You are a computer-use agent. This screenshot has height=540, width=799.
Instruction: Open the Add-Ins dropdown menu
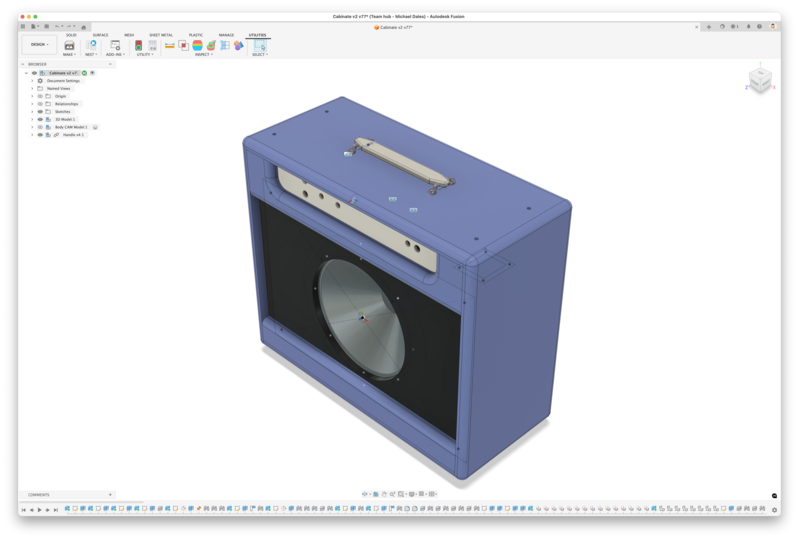tap(115, 55)
